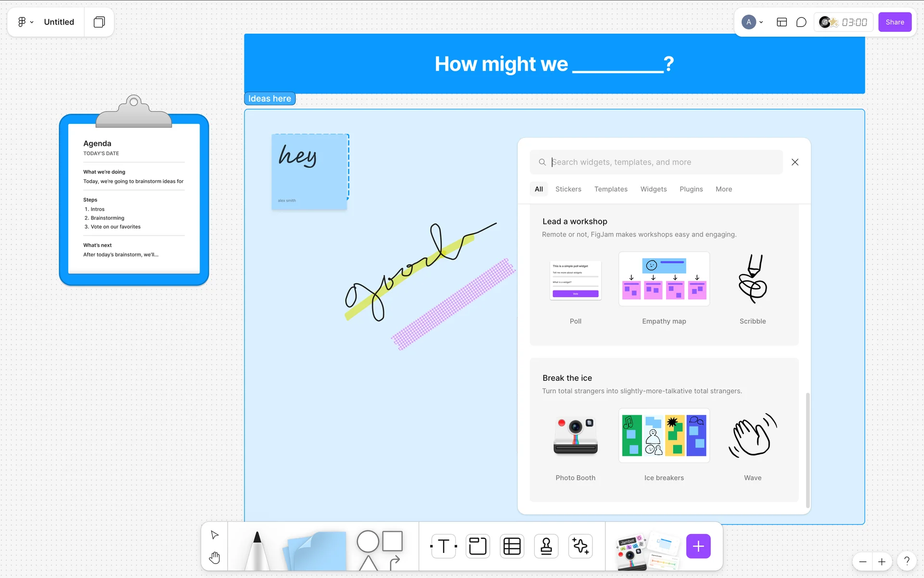The image size is (924, 578).
Task: Pick the text tool
Action: tap(443, 546)
